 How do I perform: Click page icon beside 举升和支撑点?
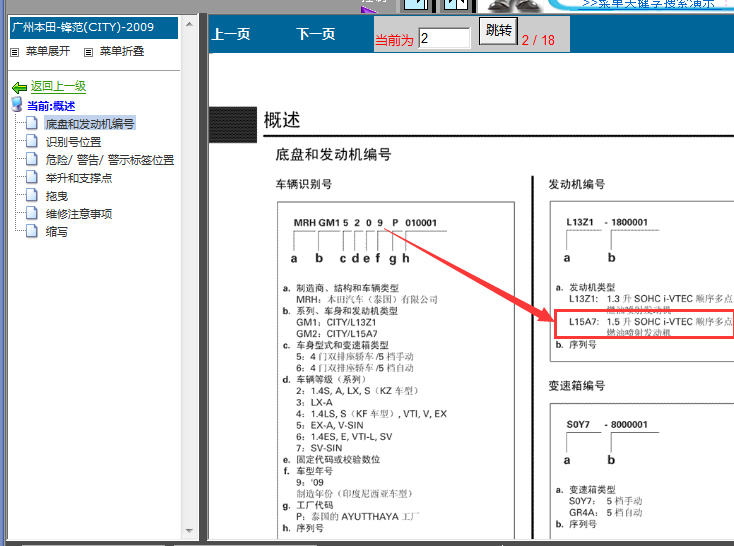pyautogui.click(x=32, y=177)
